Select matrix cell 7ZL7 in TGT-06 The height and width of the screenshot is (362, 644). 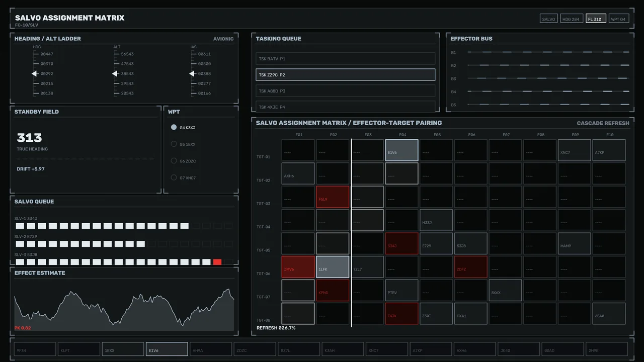(367, 267)
